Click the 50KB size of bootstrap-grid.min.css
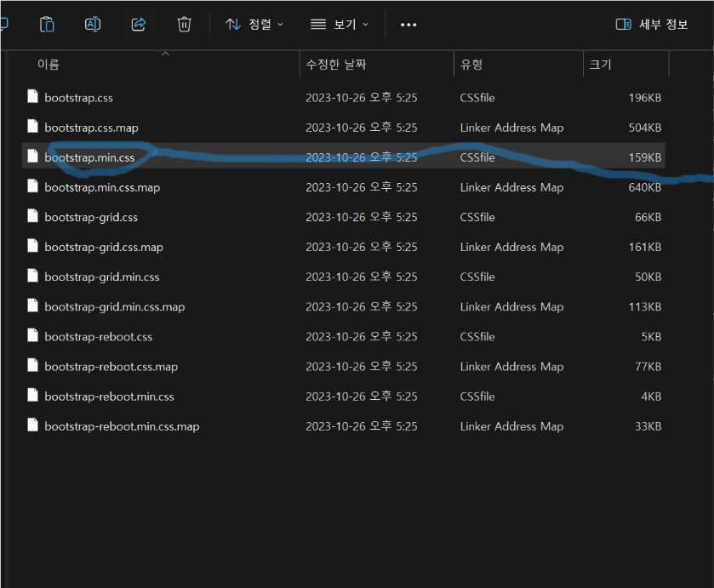Viewport: 714px width, 588px height. (x=648, y=277)
